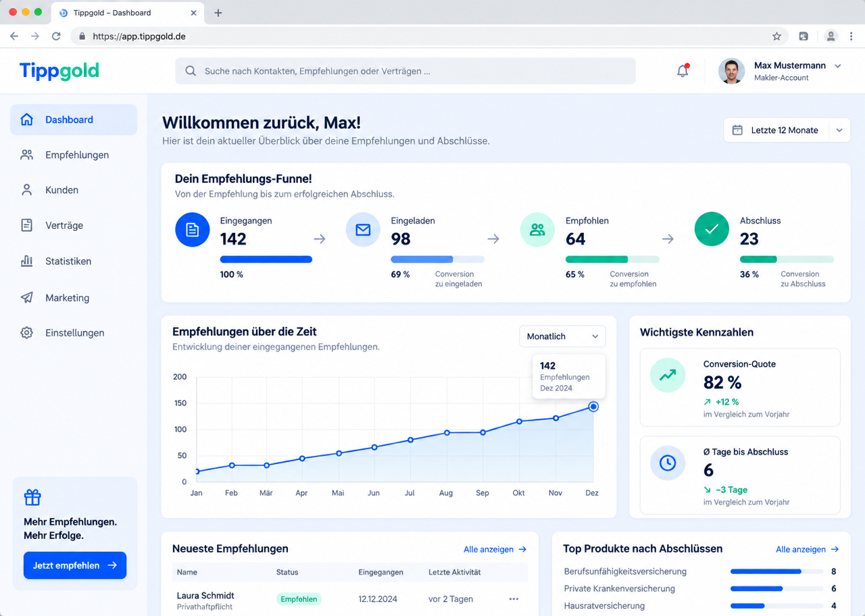Click Alle anzeigen for Neueste Empfehlungen
865x616 pixels.
(495, 550)
